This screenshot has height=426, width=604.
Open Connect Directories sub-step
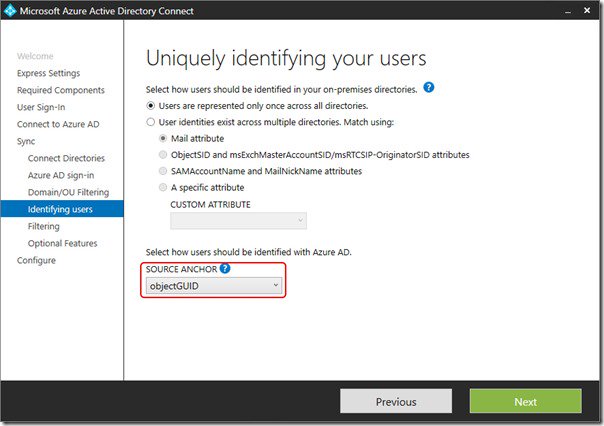(66, 158)
